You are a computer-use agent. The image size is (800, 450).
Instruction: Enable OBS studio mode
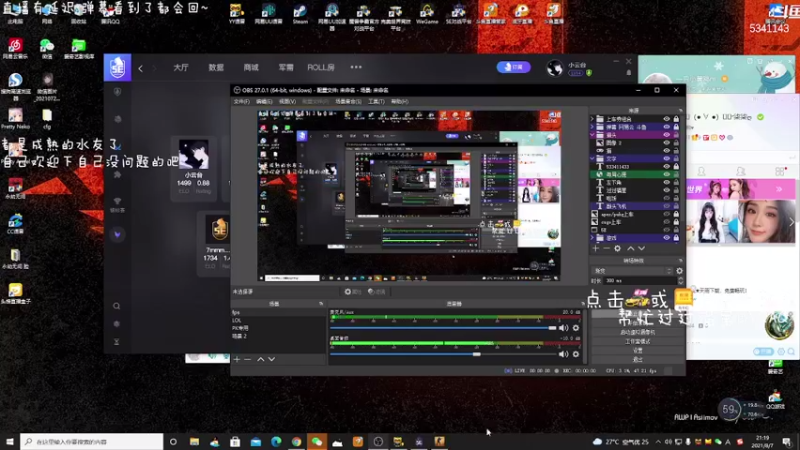(x=638, y=341)
